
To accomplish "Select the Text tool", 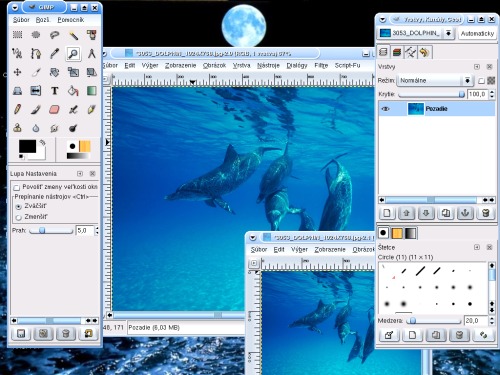I will point(55,91).
